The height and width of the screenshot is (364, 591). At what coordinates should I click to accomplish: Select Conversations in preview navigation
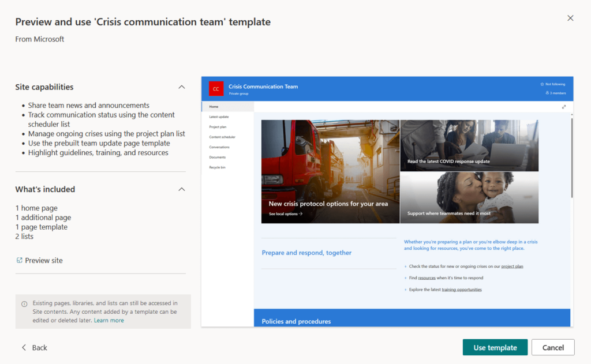pyautogui.click(x=219, y=147)
